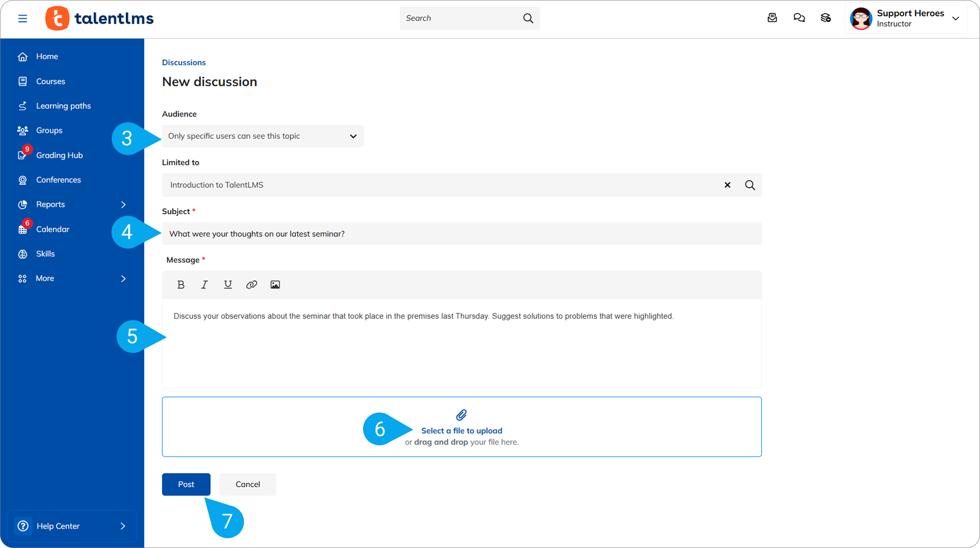
Task: Apply underline formatting in message editor
Action: tap(228, 284)
